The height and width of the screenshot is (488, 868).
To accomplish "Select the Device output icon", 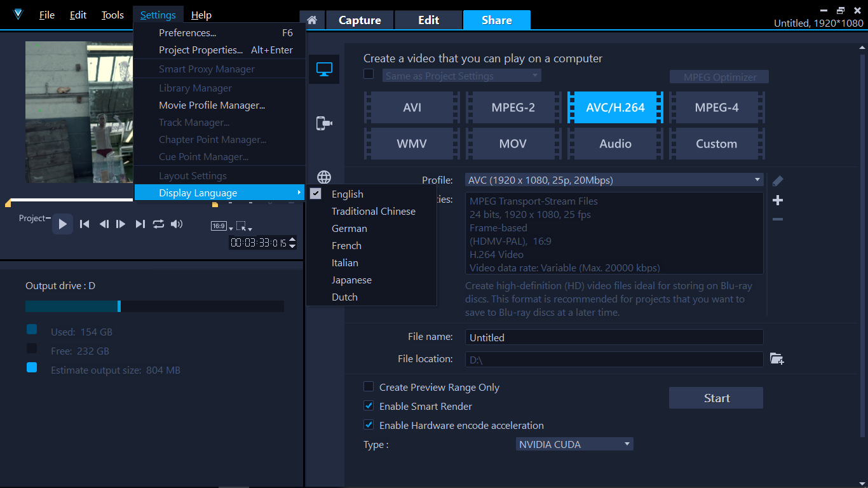I will click(324, 123).
